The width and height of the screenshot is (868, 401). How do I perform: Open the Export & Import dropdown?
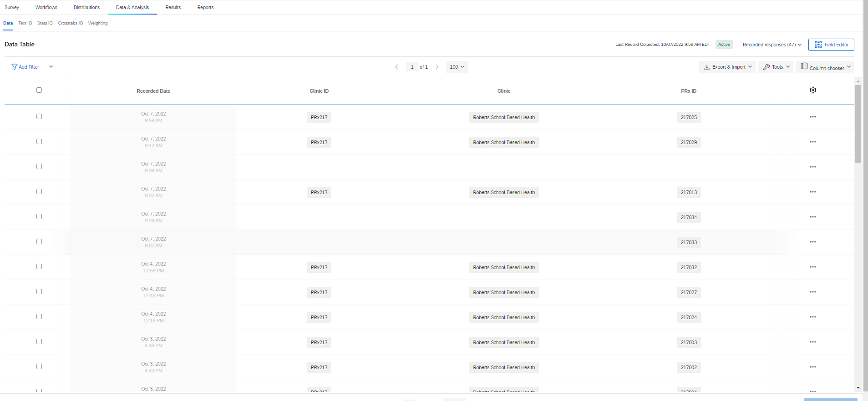tap(727, 67)
